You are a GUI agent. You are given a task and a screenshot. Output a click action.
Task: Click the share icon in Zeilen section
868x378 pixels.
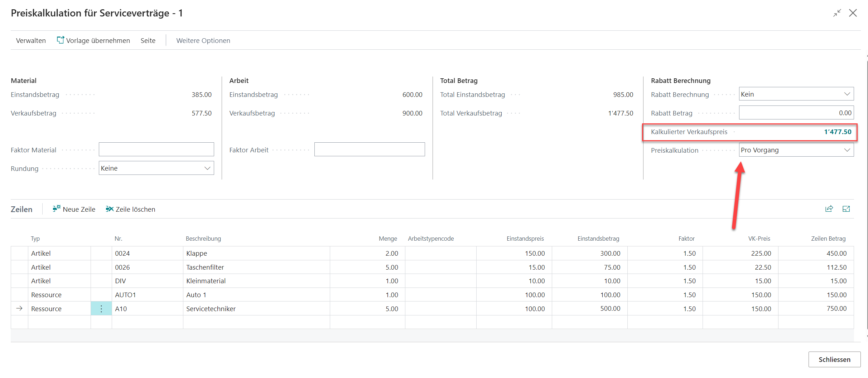(x=829, y=209)
